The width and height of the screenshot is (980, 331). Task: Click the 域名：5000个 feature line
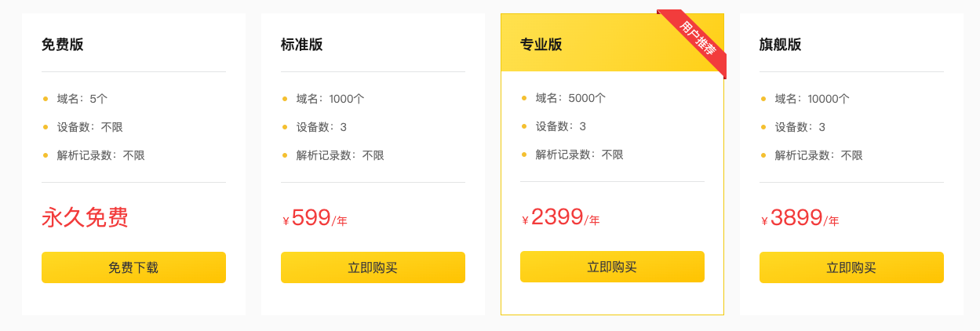tap(570, 98)
